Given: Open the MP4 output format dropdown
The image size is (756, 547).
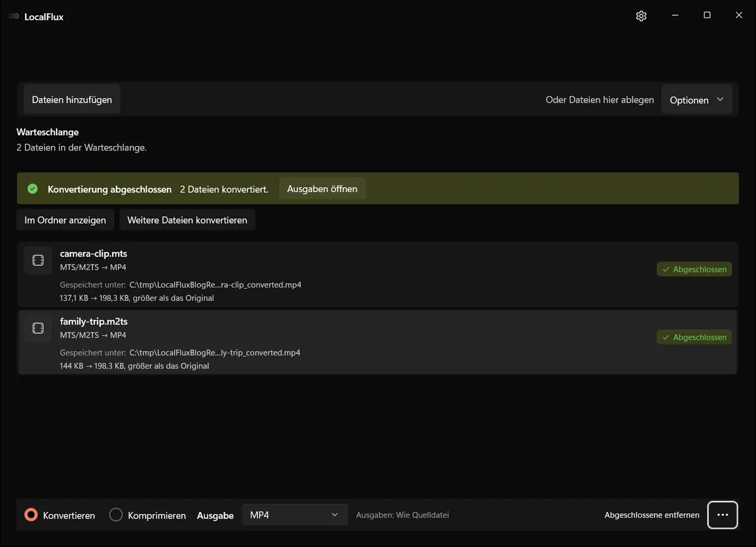Looking at the screenshot, I should click(x=295, y=515).
